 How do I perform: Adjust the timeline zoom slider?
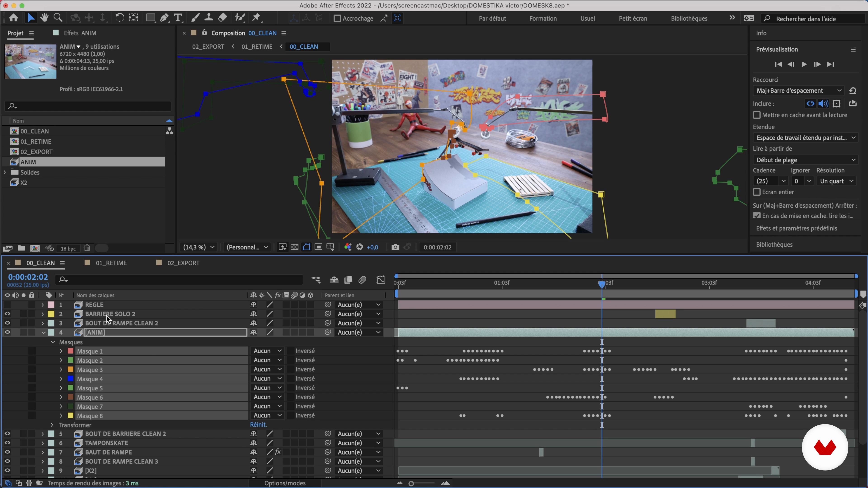pos(411,484)
